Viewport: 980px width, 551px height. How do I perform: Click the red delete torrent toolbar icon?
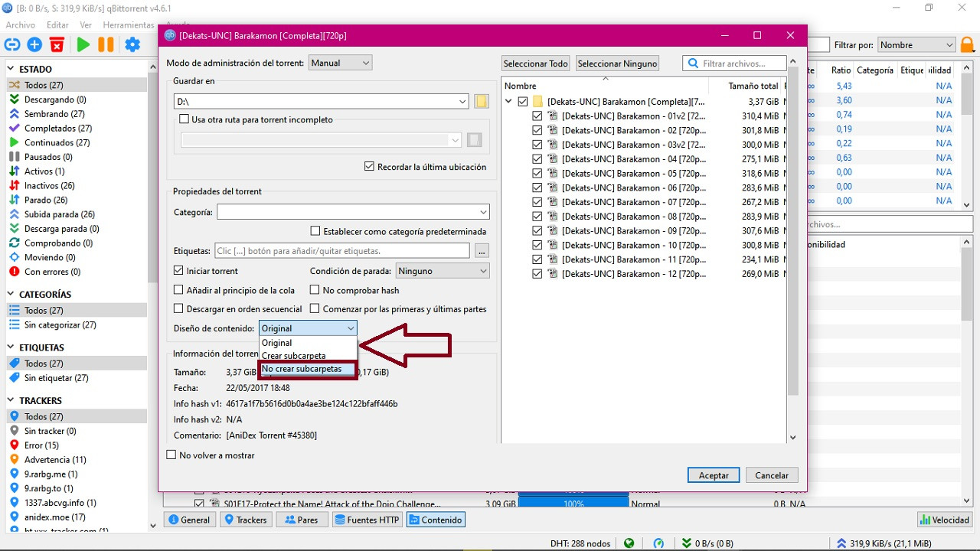click(x=57, y=45)
